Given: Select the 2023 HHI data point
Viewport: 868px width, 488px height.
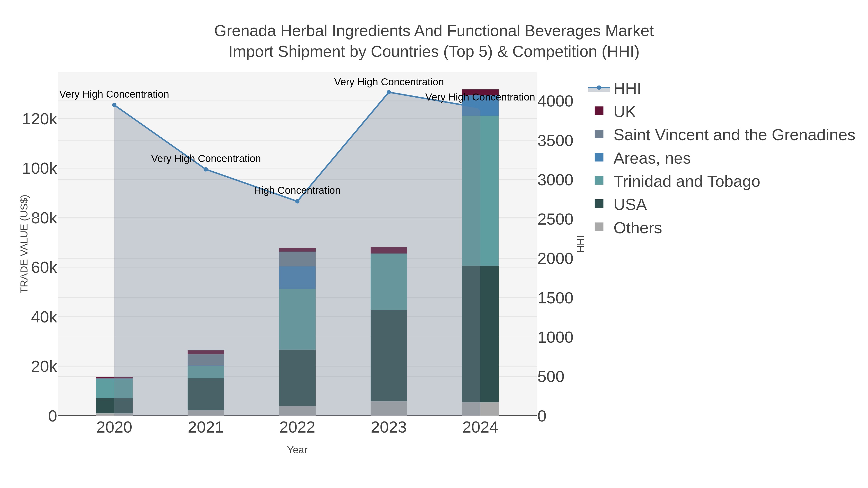Looking at the screenshot, I should coord(388,92).
